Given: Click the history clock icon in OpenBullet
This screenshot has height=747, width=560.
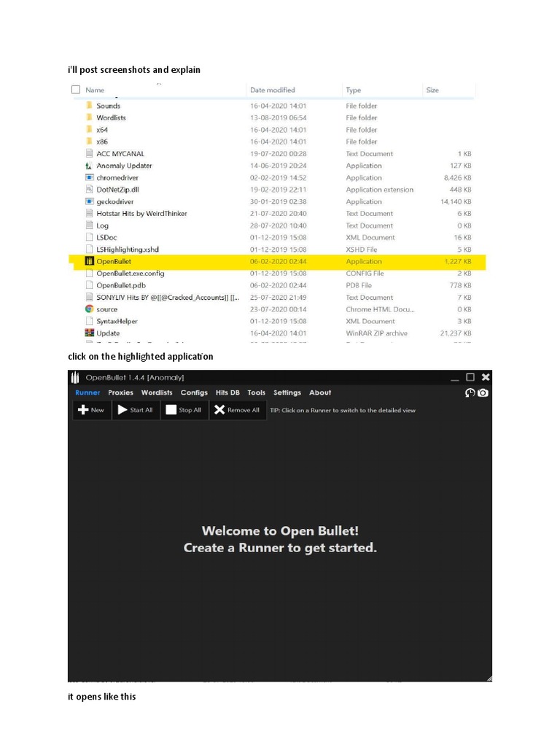Looking at the screenshot, I should (x=470, y=393).
